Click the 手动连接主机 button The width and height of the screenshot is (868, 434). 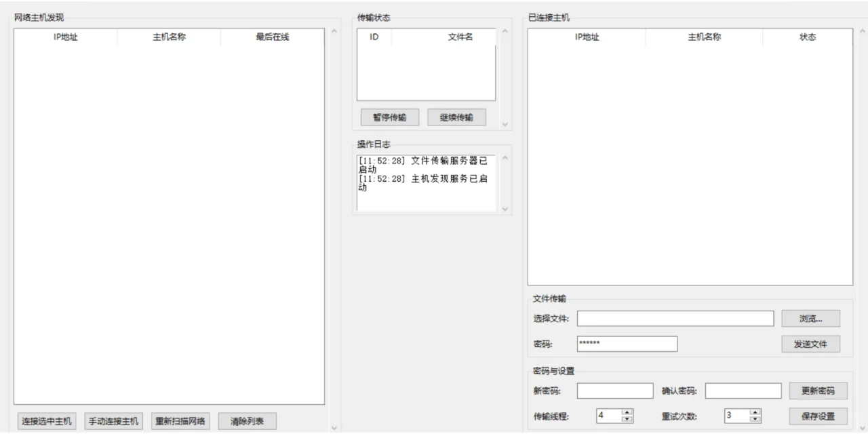[113, 420]
